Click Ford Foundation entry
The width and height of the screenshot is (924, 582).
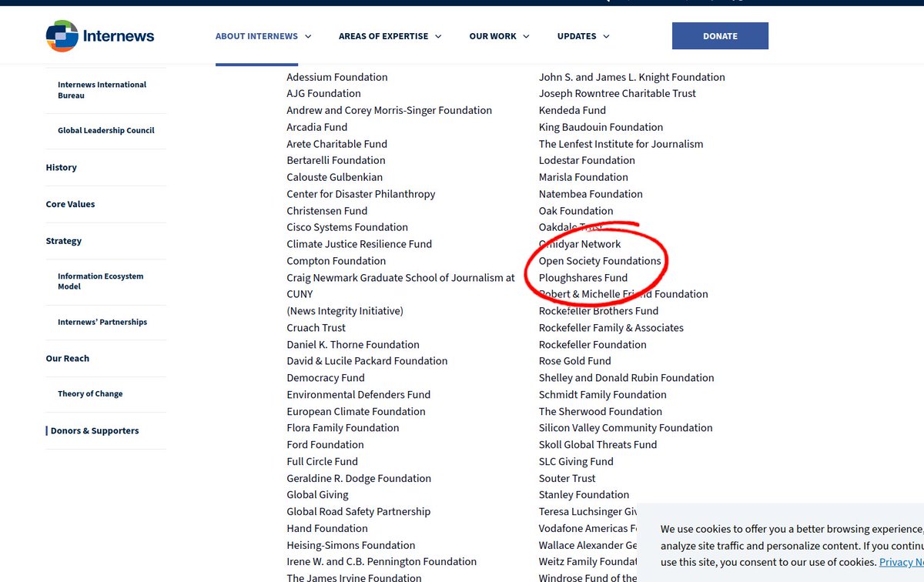coord(325,445)
